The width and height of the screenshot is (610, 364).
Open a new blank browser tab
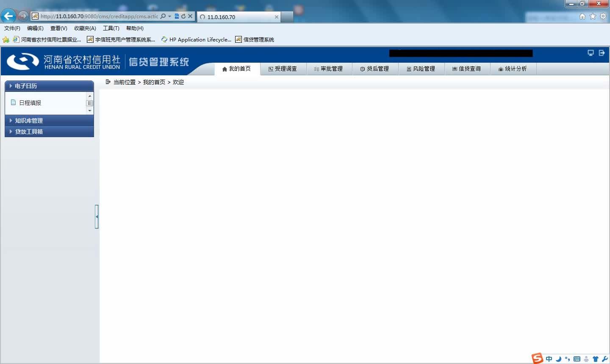pos(287,17)
